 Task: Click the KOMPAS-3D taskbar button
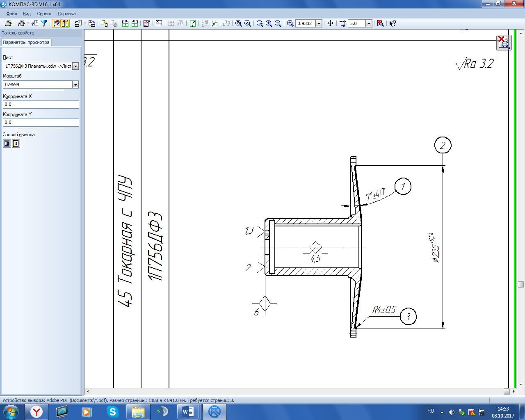214,411
